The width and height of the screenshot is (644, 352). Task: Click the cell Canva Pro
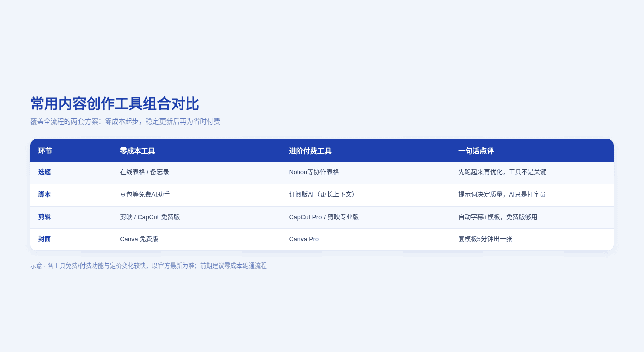304,239
